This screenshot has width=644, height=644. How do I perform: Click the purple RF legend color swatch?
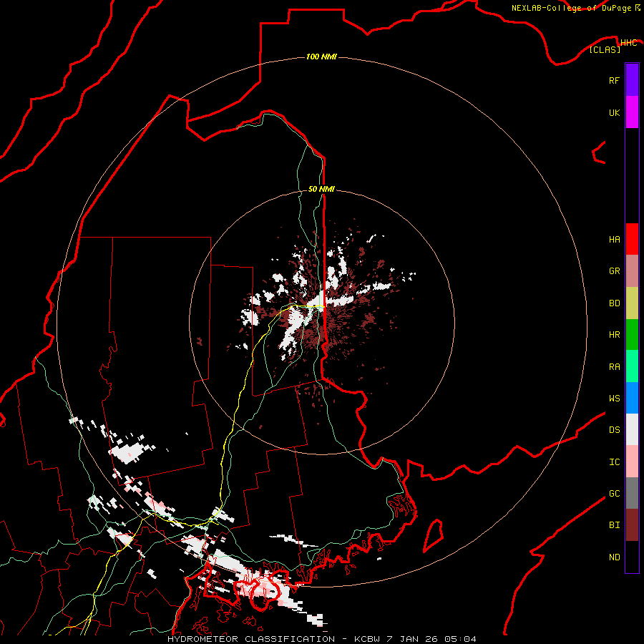click(x=632, y=80)
